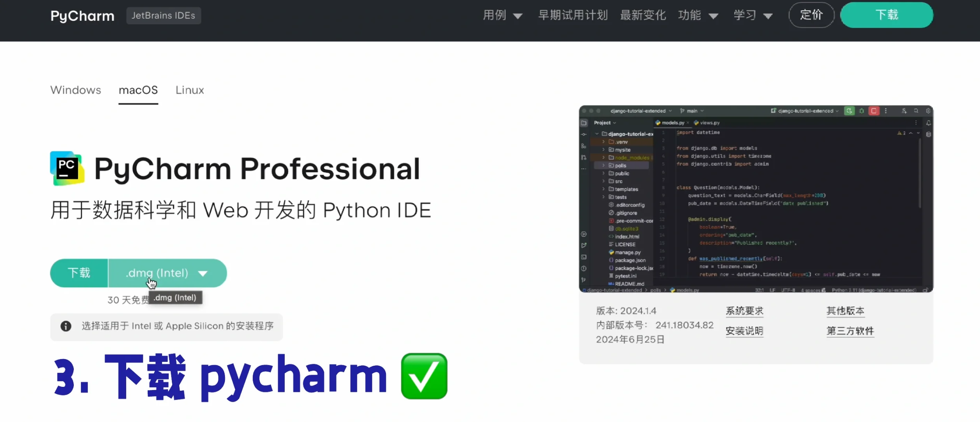This screenshot has width=980, height=422.
Task: Click the green 下载 button in header
Action: coord(887,15)
